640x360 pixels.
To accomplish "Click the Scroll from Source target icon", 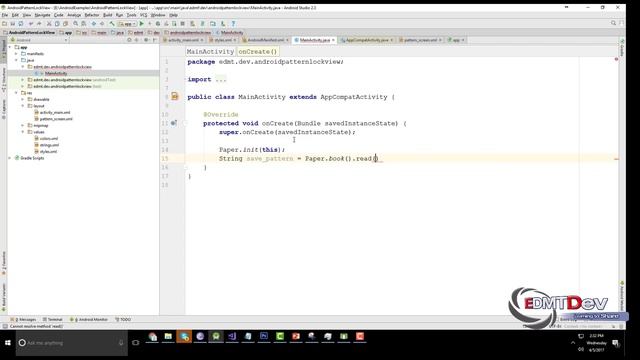I will (x=129, y=40).
